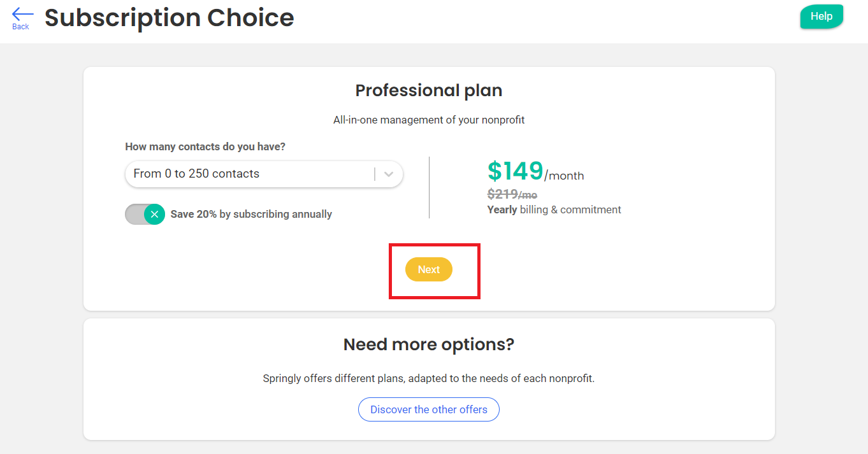The height and width of the screenshot is (454, 868).
Task: Open the Help button
Action: (821, 17)
